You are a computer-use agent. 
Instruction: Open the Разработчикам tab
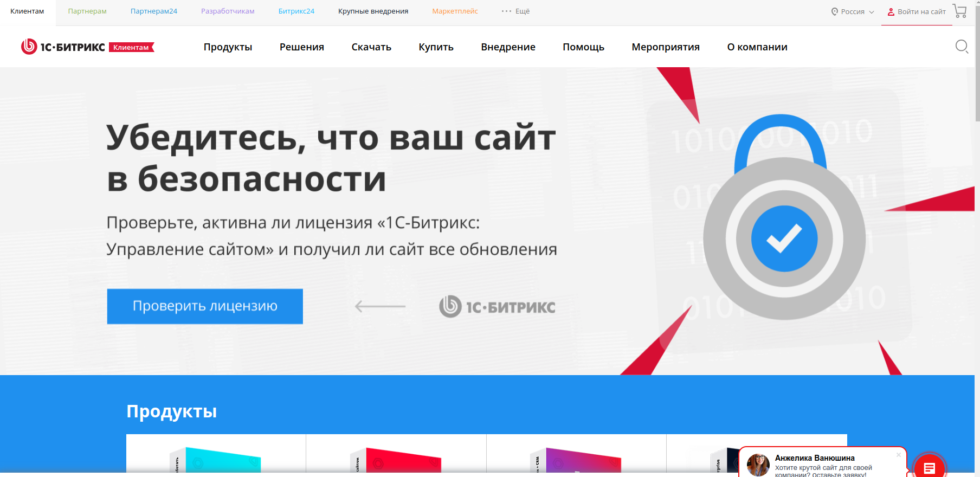228,11
